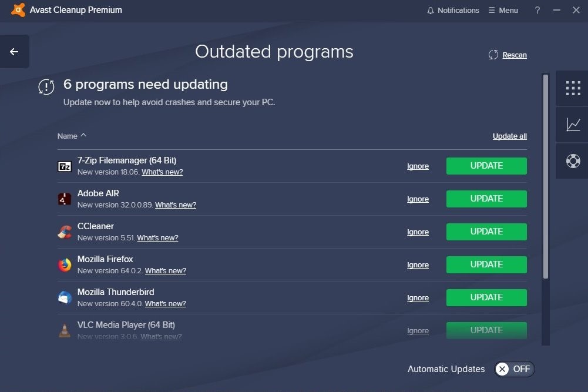This screenshot has height=392, width=588.
Task: Toggle Automatic Updates on
Action: tap(514, 369)
